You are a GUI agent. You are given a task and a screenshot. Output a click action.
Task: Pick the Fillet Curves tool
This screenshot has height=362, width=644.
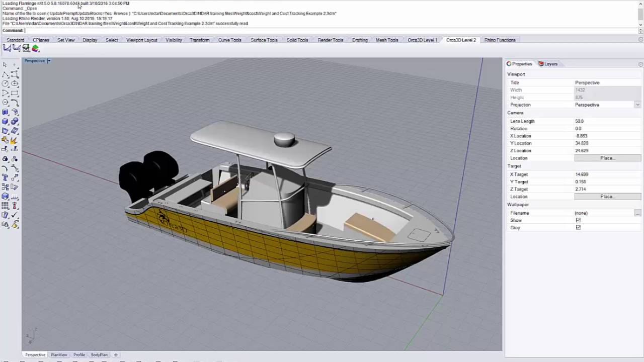15,102
